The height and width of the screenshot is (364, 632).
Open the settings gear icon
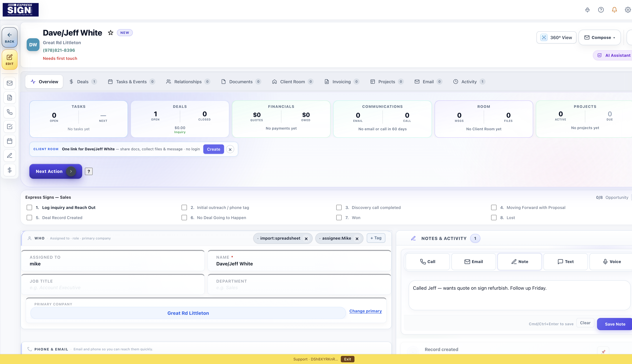click(x=628, y=10)
